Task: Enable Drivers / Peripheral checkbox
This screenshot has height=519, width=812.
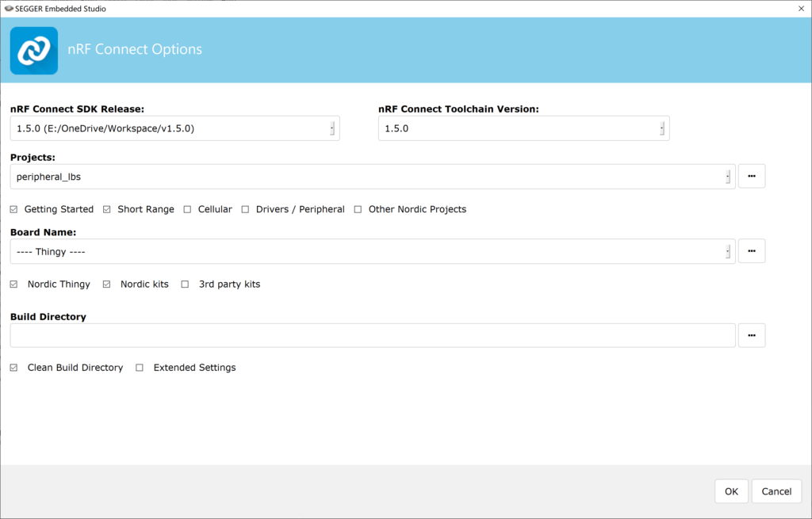Action: (246, 209)
